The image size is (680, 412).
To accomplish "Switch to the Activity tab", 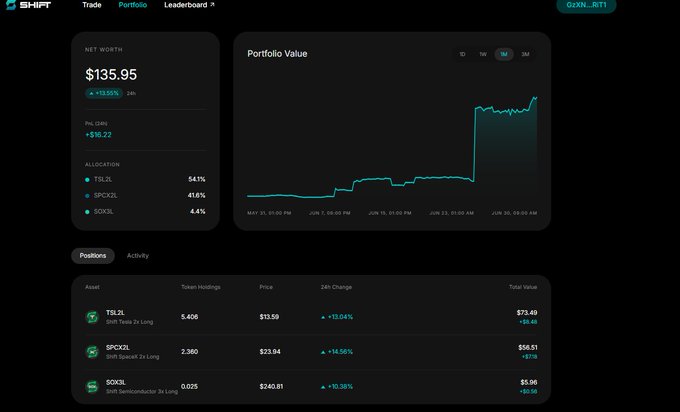I will [x=138, y=255].
